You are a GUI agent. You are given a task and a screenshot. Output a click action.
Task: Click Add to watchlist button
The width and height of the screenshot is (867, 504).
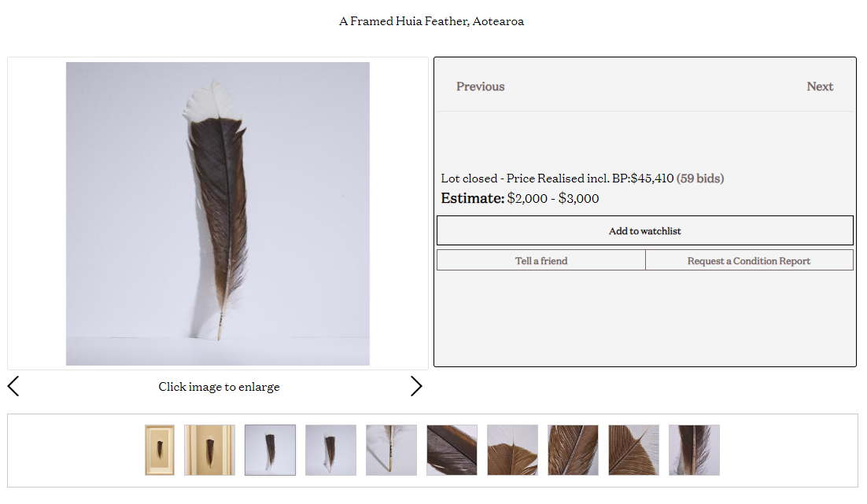pyautogui.click(x=644, y=231)
